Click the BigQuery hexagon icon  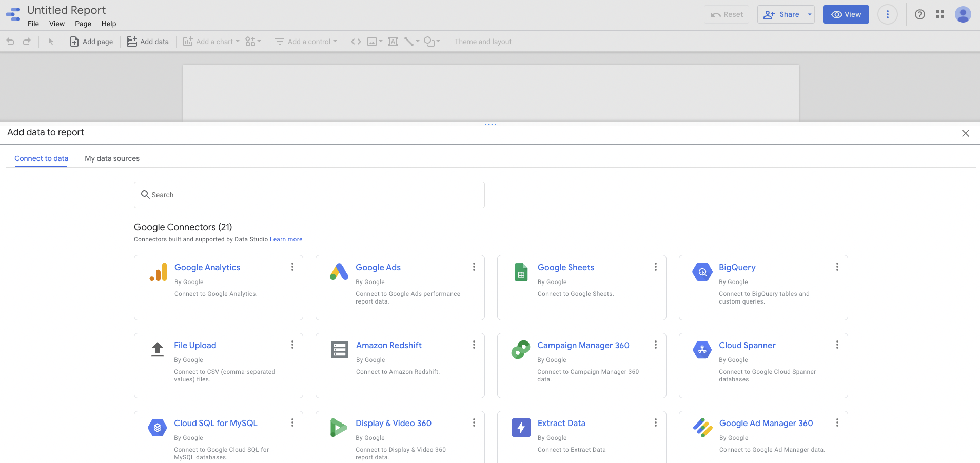click(x=702, y=272)
